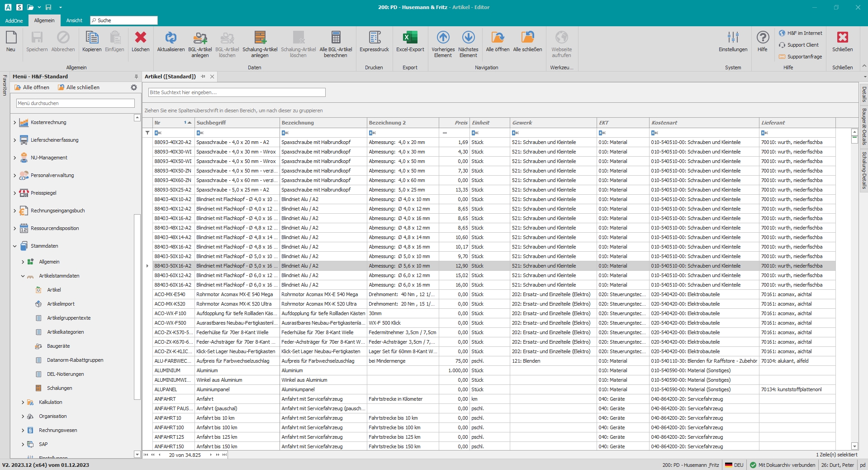Click the Löschen red X icon
The image size is (868, 470).
coord(140,38)
